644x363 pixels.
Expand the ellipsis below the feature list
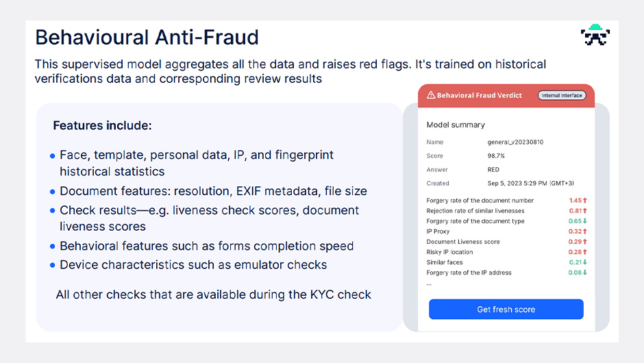click(x=429, y=284)
